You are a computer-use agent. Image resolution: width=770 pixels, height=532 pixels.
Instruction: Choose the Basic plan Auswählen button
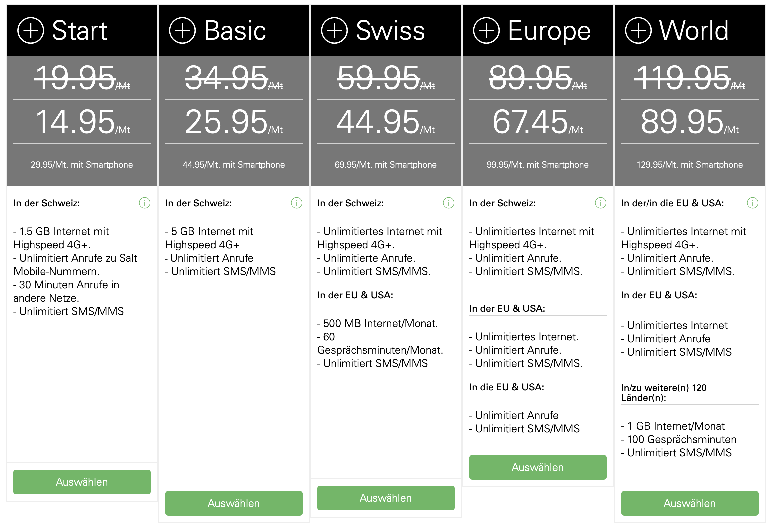(x=234, y=503)
